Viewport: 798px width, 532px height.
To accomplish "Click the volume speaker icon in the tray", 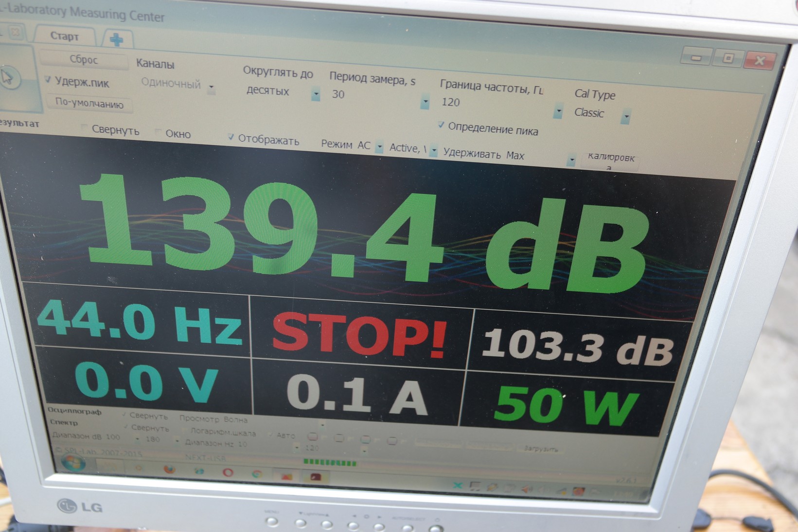I will (x=527, y=489).
